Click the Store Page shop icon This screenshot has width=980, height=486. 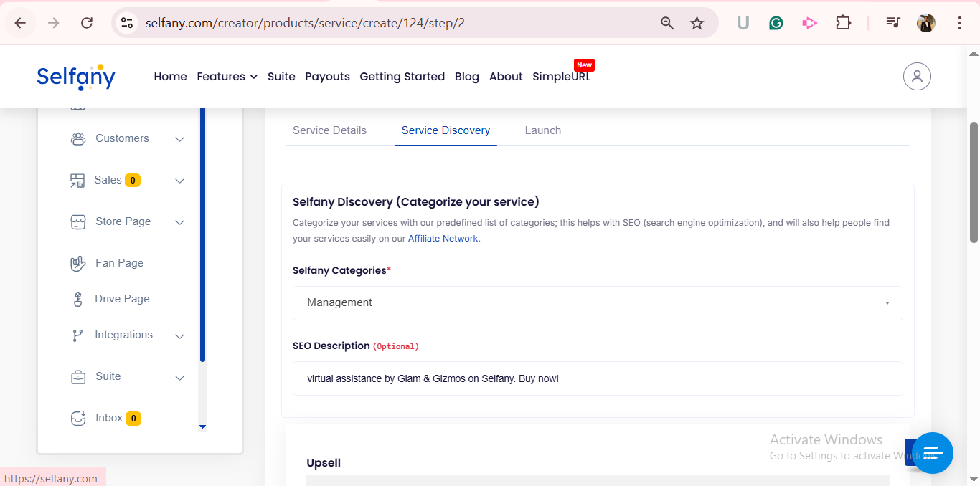pyautogui.click(x=78, y=222)
